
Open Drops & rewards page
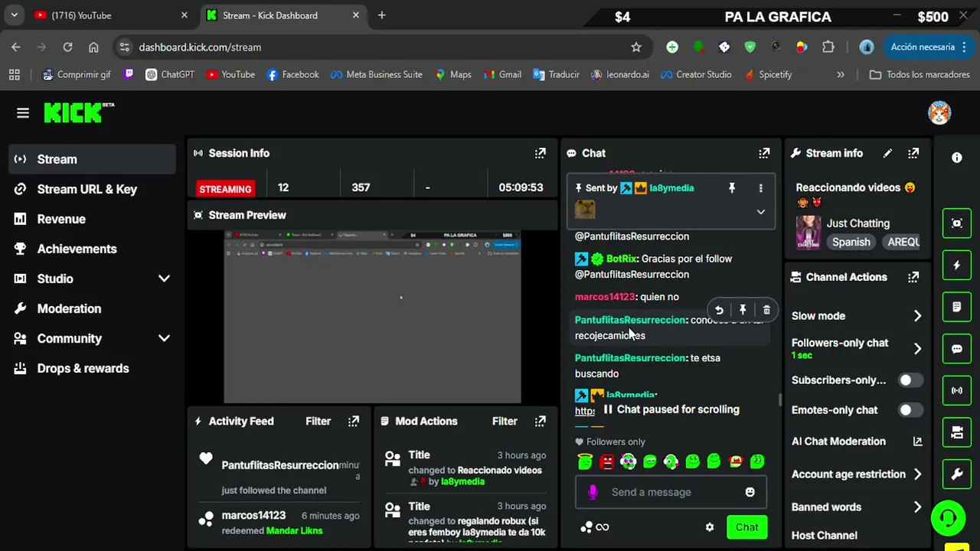pyautogui.click(x=92, y=368)
